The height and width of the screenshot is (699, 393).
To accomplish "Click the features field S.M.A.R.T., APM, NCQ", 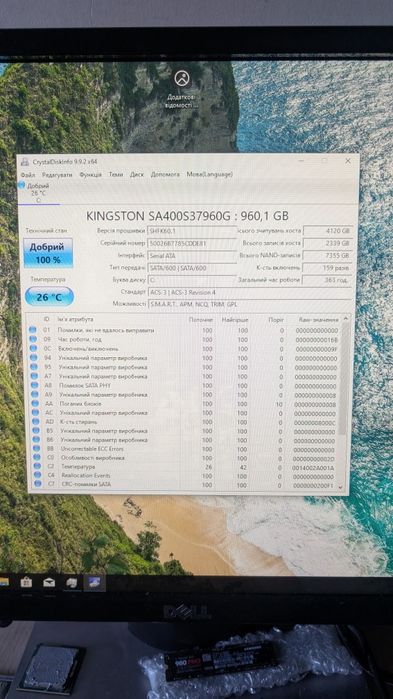I will pos(250,304).
